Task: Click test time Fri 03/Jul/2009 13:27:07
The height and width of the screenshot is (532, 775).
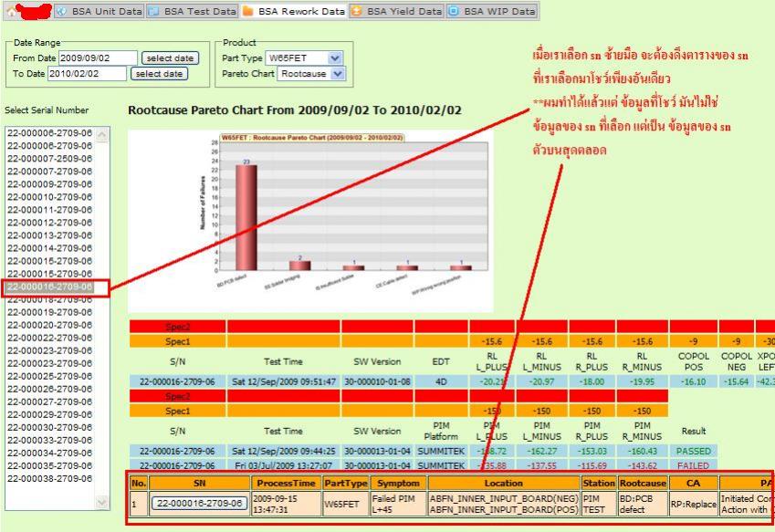Action: click(x=284, y=465)
